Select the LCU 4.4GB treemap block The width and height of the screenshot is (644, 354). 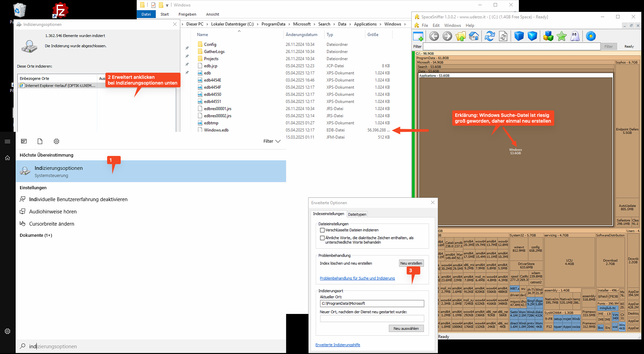(x=569, y=262)
